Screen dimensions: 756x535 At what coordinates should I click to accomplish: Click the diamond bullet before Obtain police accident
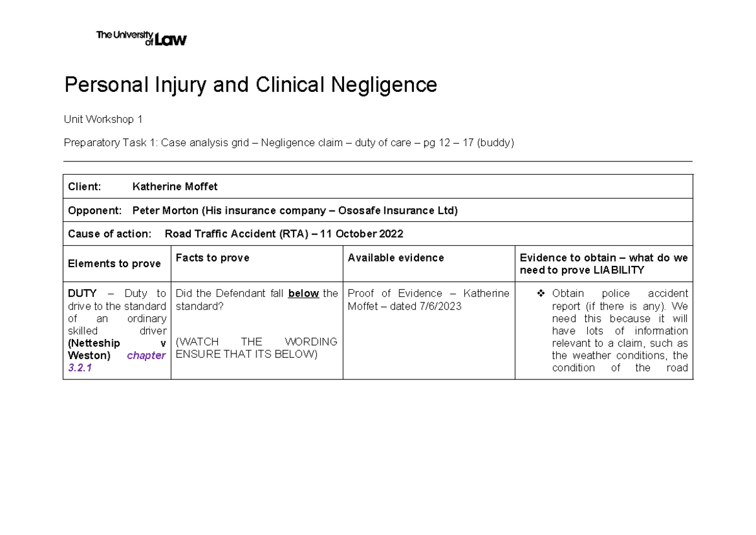[x=541, y=294]
